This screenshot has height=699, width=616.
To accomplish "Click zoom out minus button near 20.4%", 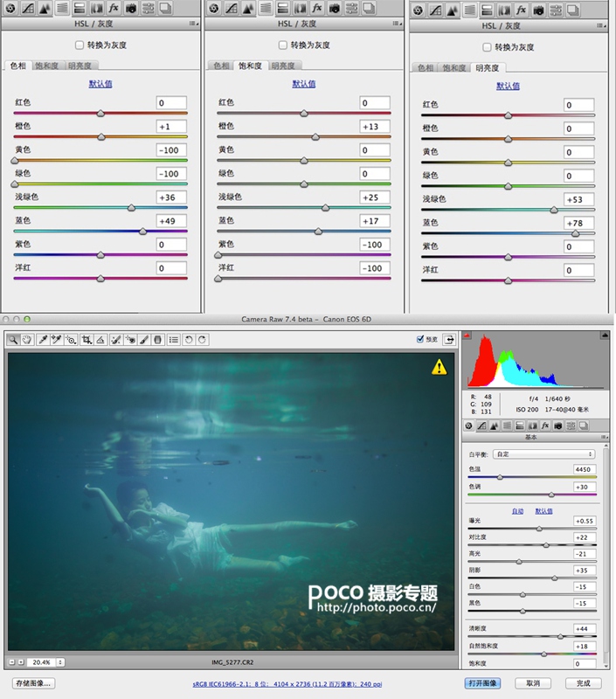I will point(12,662).
